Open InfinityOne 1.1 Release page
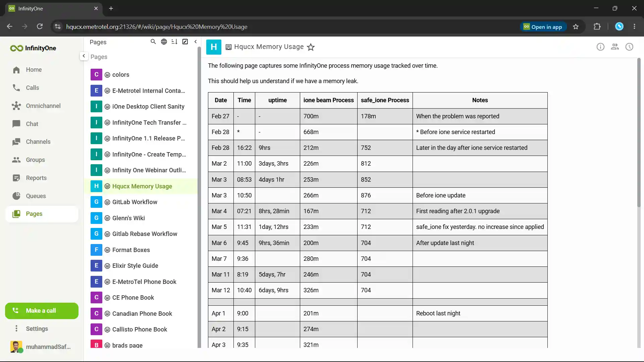This screenshot has width=644, height=362. (141, 138)
